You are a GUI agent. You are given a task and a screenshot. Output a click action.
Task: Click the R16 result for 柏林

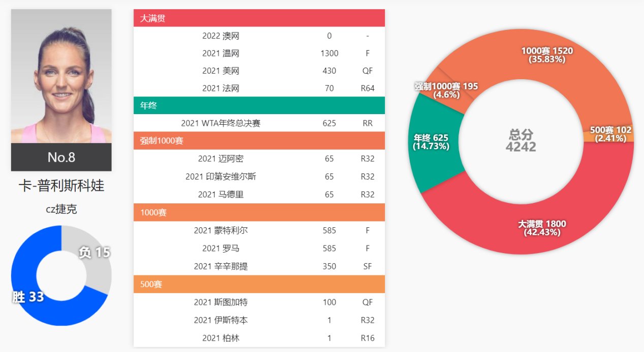(x=367, y=338)
